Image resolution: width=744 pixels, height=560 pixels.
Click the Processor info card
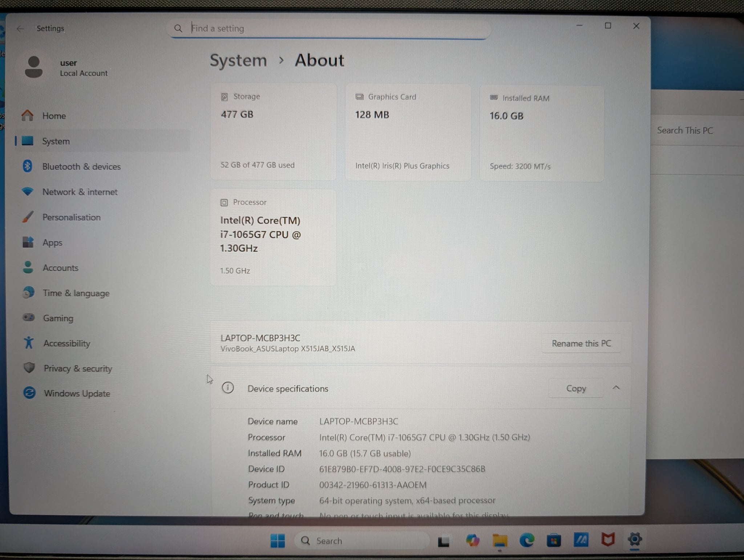point(273,237)
